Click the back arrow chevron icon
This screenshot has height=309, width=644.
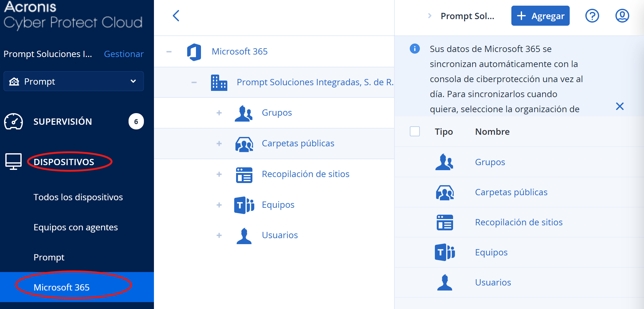176,16
